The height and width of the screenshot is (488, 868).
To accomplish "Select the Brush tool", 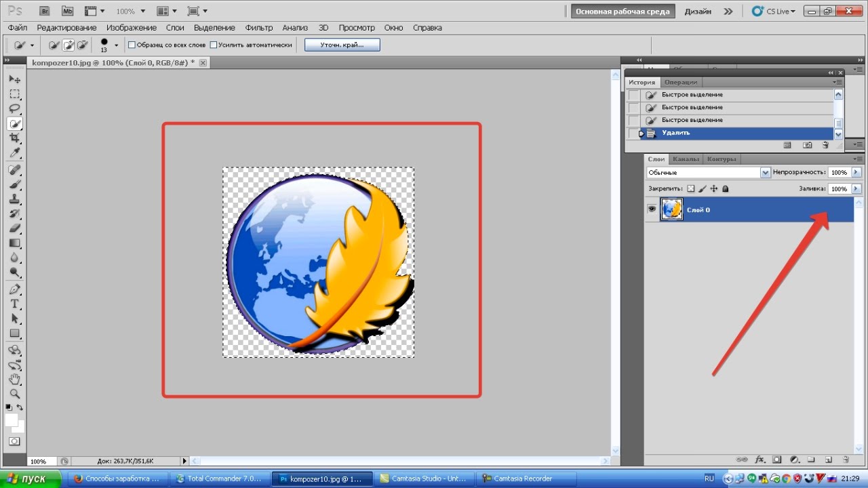I will 14,185.
